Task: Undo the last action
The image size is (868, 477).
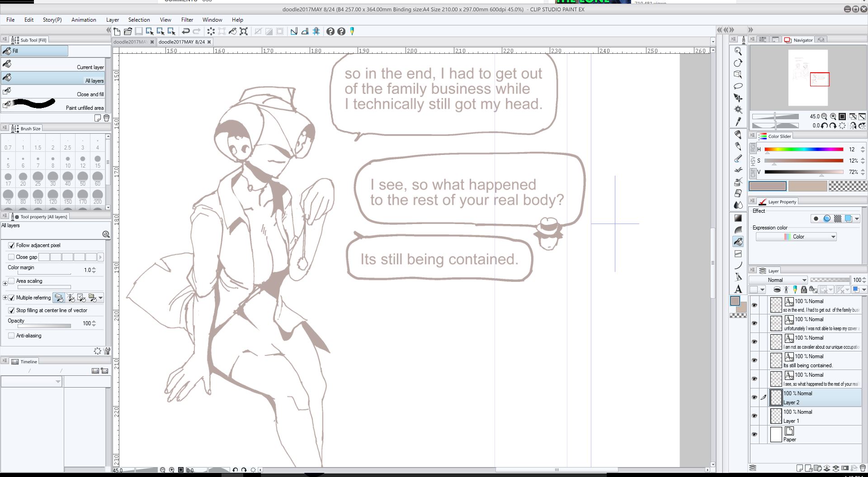Action: (x=185, y=31)
